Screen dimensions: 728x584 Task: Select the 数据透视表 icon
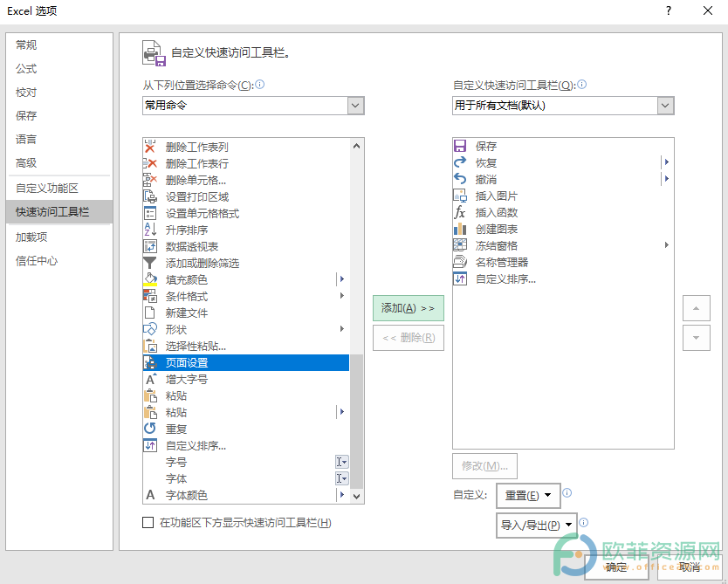tap(150, 246)
